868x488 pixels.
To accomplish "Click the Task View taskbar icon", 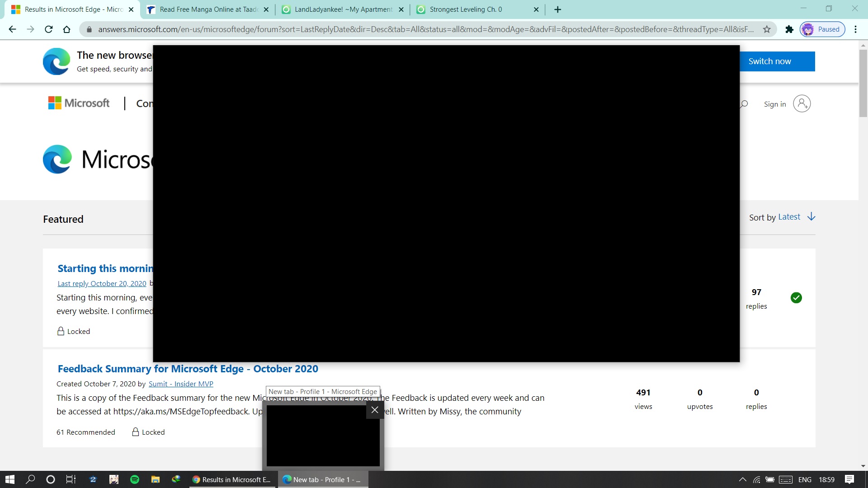I will point(71,479).
